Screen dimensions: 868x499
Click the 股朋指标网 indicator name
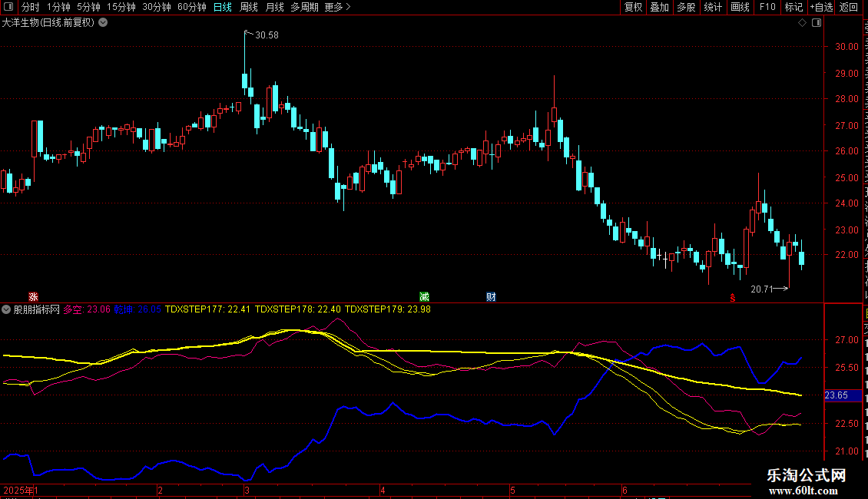37,310
